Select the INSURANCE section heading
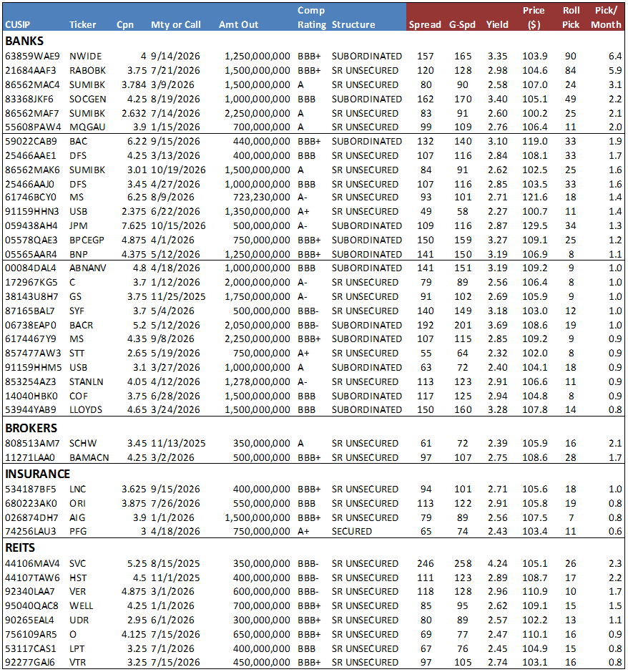Image resolution: width=628 pixels, height=672 pixels. pos(37,474)
